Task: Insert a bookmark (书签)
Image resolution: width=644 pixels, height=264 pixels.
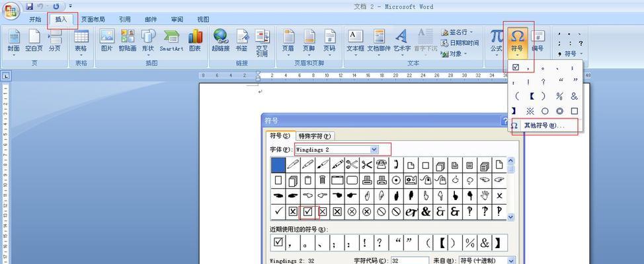Action: [241, 41]
